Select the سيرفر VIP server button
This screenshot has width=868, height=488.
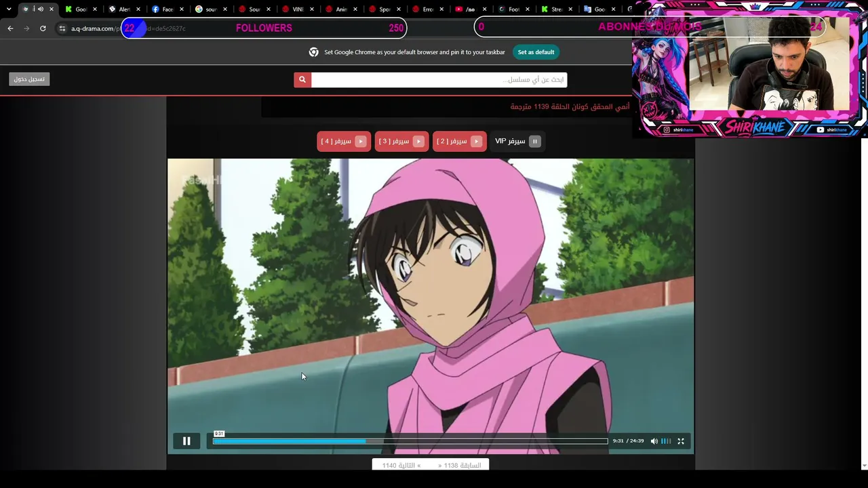(x=517, y=141)
